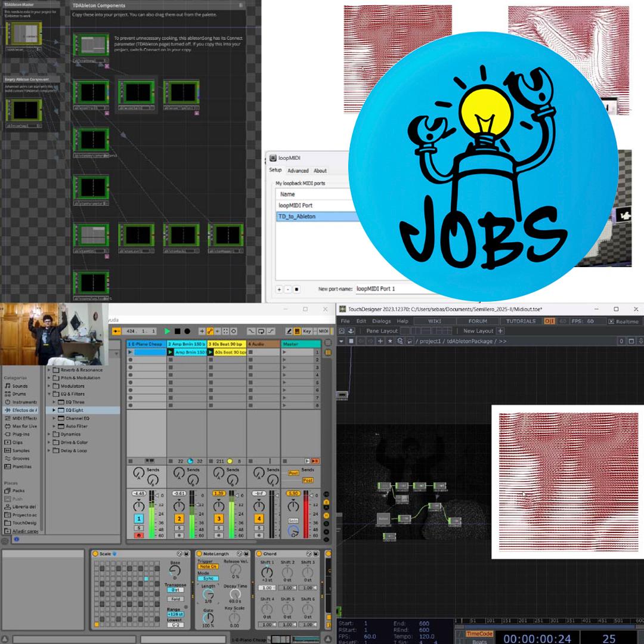Screen dimensions: 644x644
Task: Open Packs under Places
Action: (15, 491)
